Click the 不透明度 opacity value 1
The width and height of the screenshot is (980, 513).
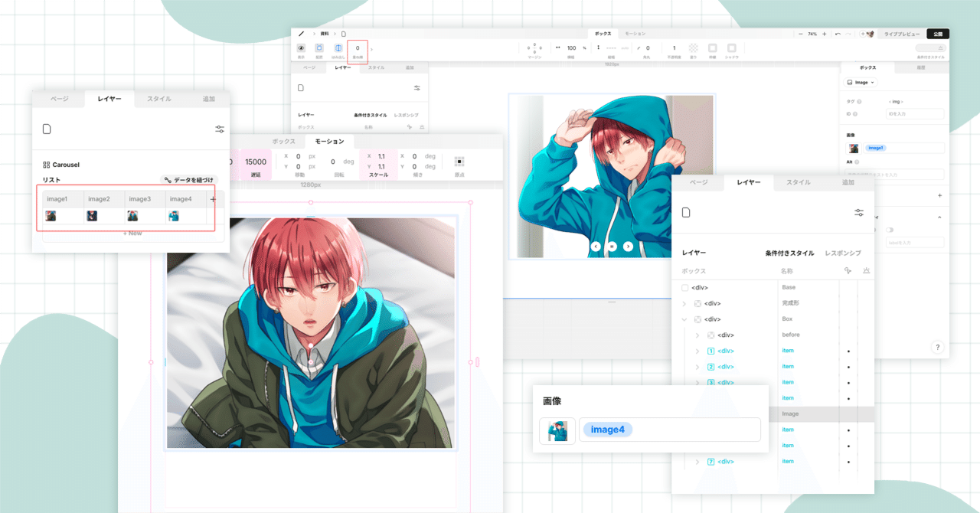point(674,48)
